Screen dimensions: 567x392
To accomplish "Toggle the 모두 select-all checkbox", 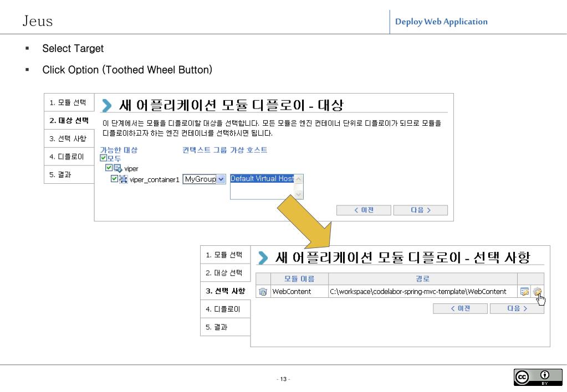I will [x=103, y=158].
